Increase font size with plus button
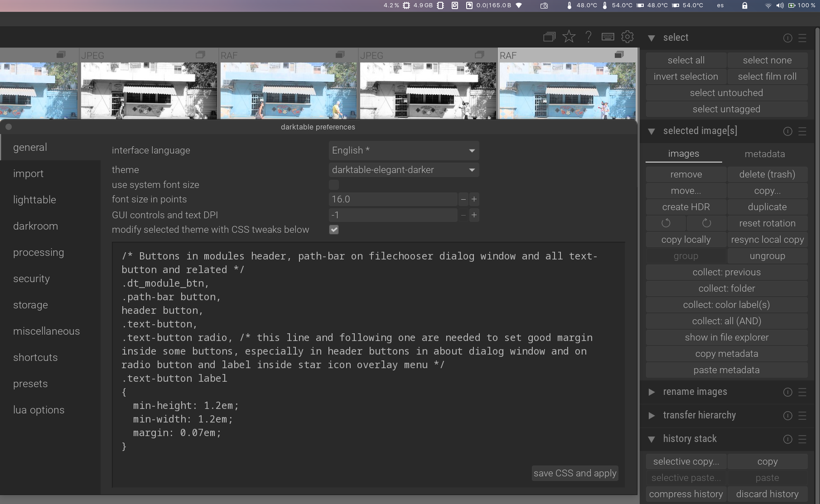 tap(474, 199)
